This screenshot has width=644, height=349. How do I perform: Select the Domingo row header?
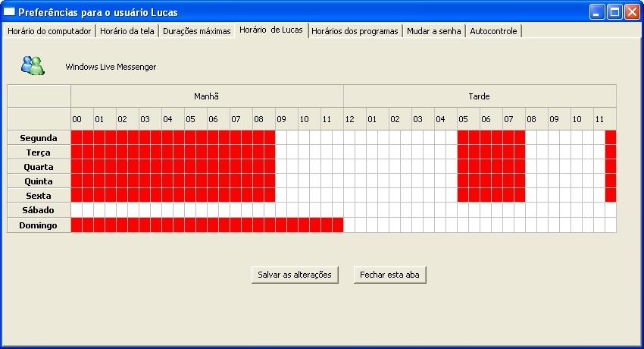39,225
